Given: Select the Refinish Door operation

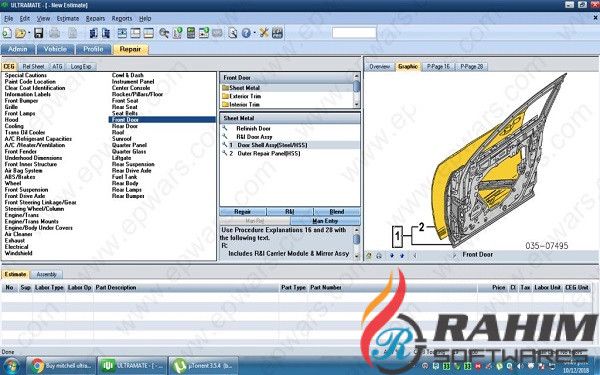Looking at the screenshot, I should (x=253, y=129).
